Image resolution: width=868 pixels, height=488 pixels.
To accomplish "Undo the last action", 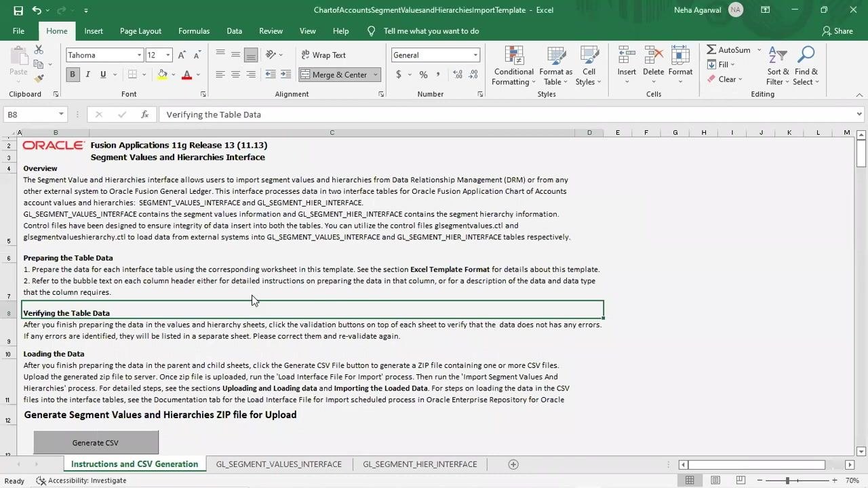I will click(37, 10).
